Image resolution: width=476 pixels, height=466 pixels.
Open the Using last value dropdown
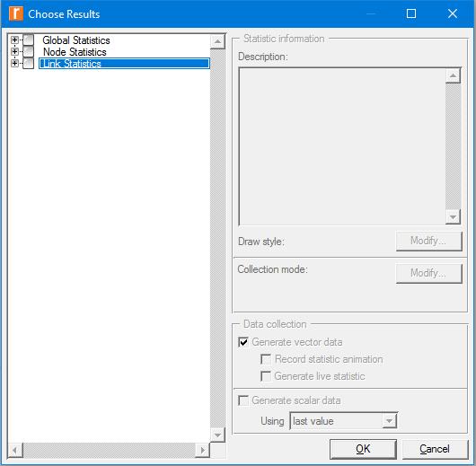[389, 421]
